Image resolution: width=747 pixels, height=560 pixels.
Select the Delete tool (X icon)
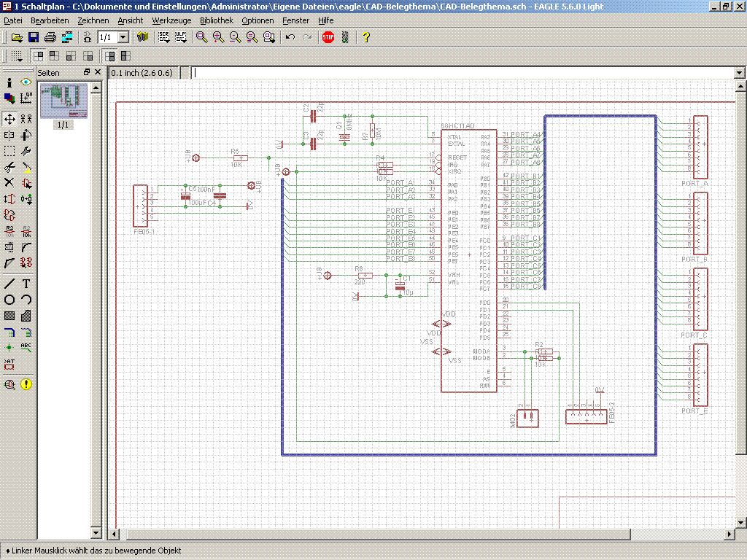tap(9, 182)
